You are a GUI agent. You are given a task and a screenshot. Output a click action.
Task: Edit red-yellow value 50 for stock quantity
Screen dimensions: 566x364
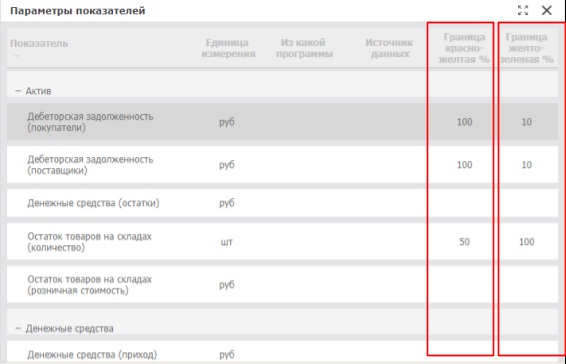pos(464,242)
